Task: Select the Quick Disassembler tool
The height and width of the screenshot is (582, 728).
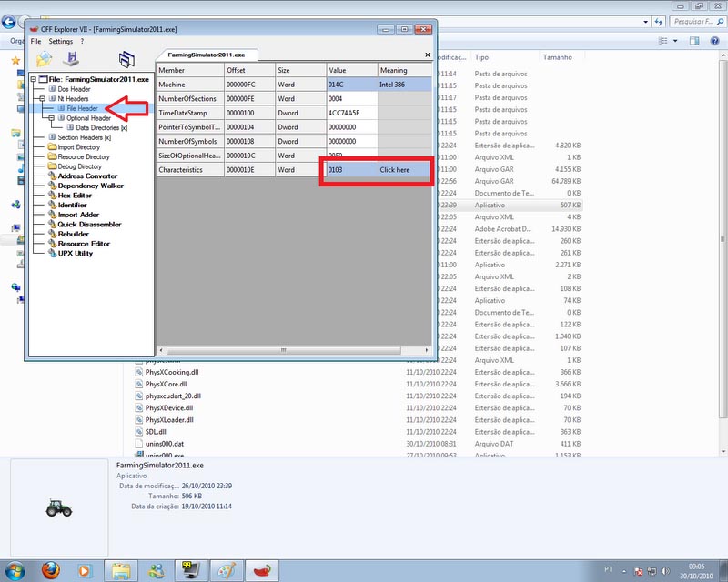Action: 89,224
